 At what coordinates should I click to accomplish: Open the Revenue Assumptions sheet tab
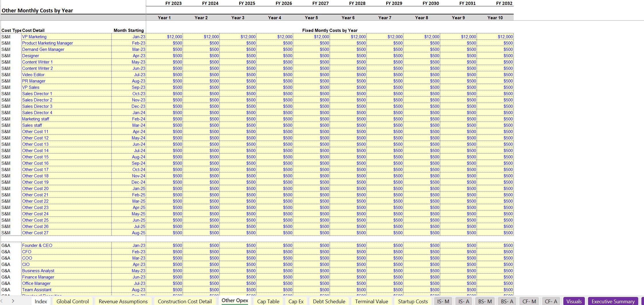tap(123, 301)
